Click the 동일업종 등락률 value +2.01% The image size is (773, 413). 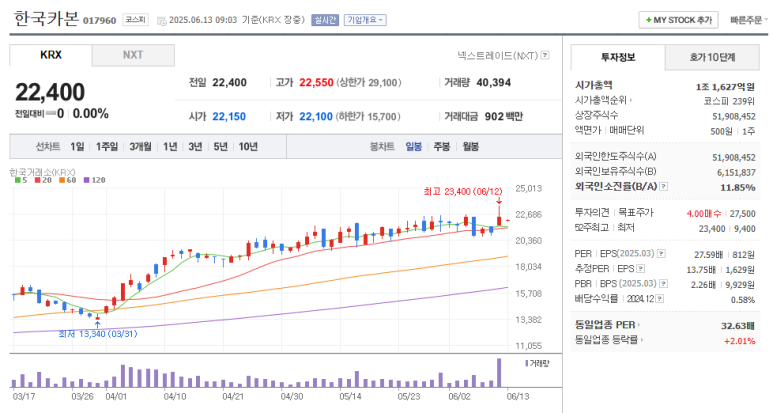coord(739,341)
